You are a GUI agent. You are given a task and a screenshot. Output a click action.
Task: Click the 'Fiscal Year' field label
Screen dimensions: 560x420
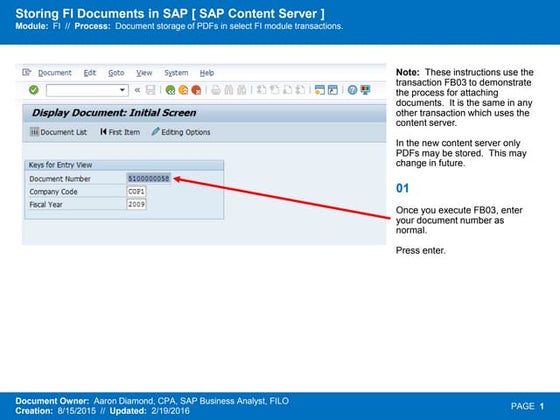pyautogui.click(x=46, y=205)
